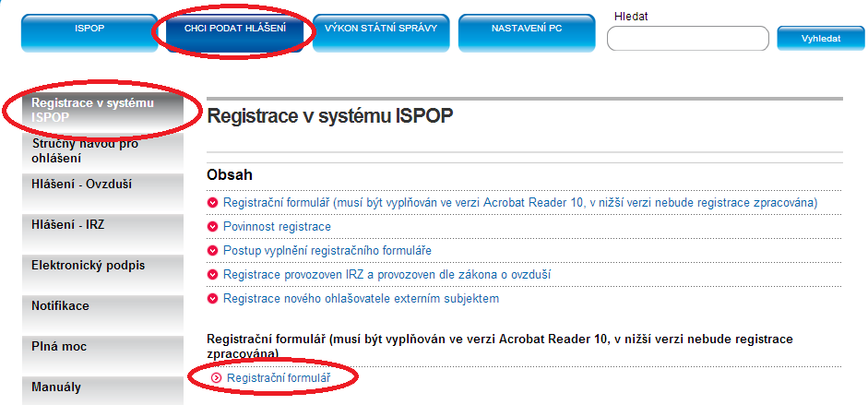Go to Elektronický podpis sidebar section
This screenshot has width=868, height=405.
[x=102, y=273]
